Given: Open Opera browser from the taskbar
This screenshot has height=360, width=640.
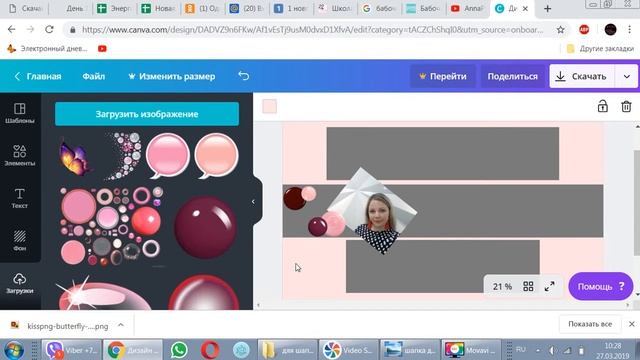Looking at the screenshot, I should click(210, 350).
